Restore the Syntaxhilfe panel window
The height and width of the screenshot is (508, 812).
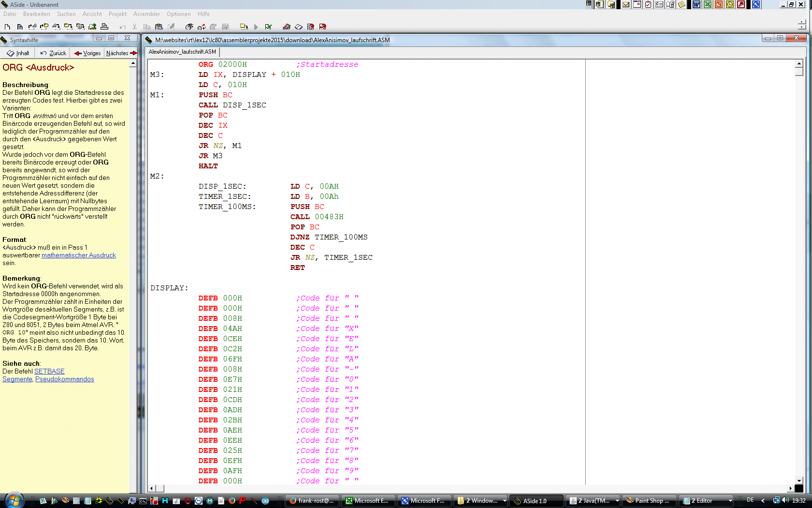click(x=111, y=38)
